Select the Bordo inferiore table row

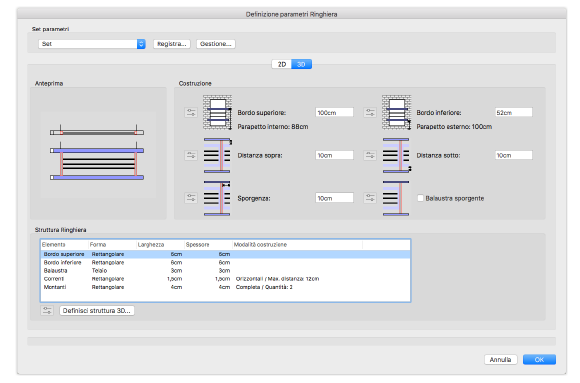tap(225, 262)
